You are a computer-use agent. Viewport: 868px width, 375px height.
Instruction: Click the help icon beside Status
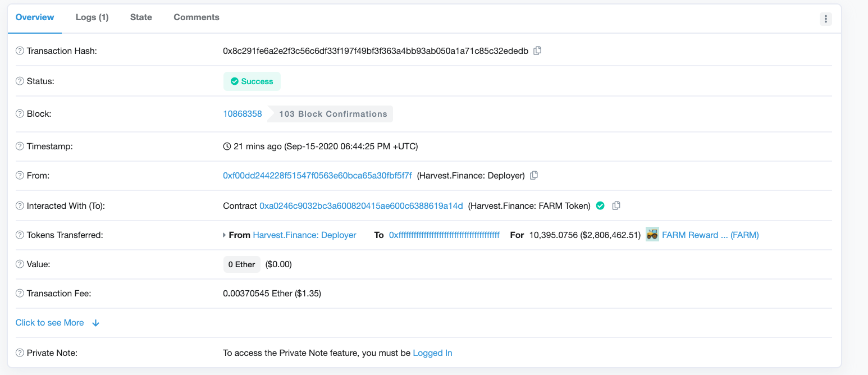click(x=20, y=81)
